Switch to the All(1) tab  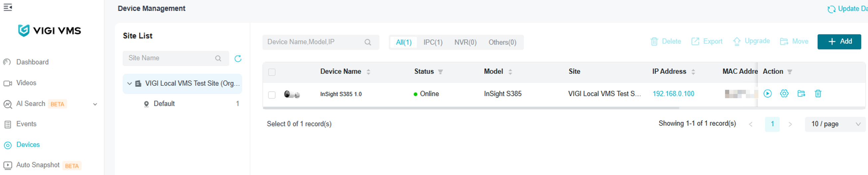click(x=404, y=43)
